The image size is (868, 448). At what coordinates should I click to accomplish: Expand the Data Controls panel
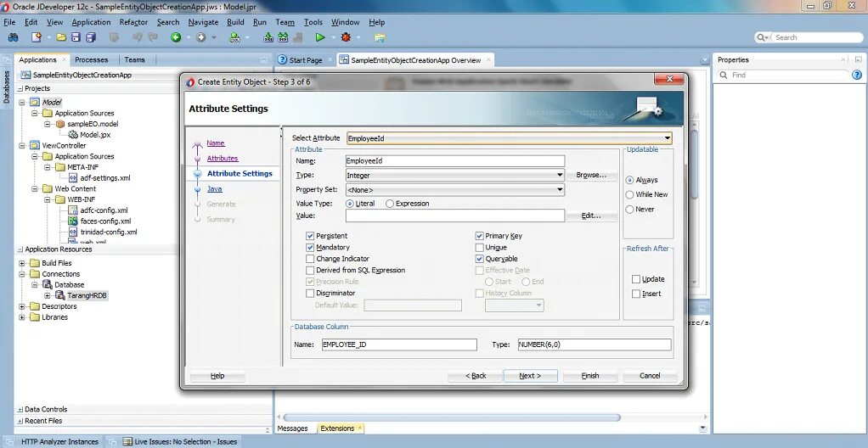tap(20, 410)
